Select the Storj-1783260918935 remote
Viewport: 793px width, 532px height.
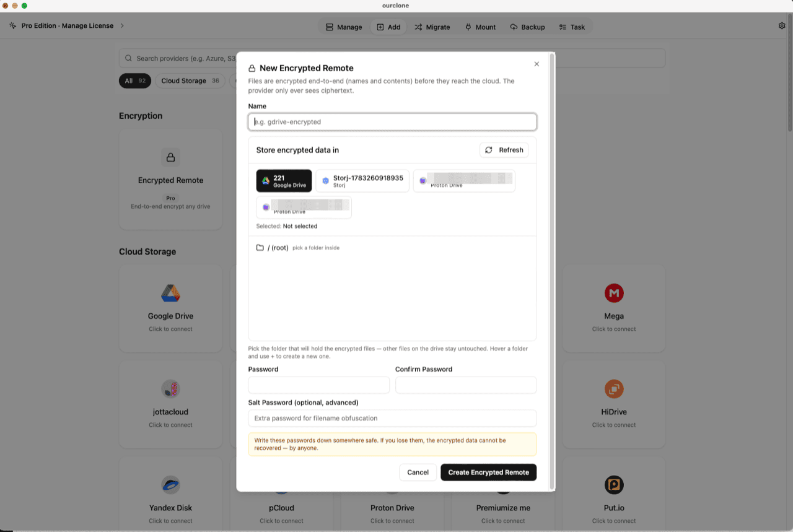362,181
